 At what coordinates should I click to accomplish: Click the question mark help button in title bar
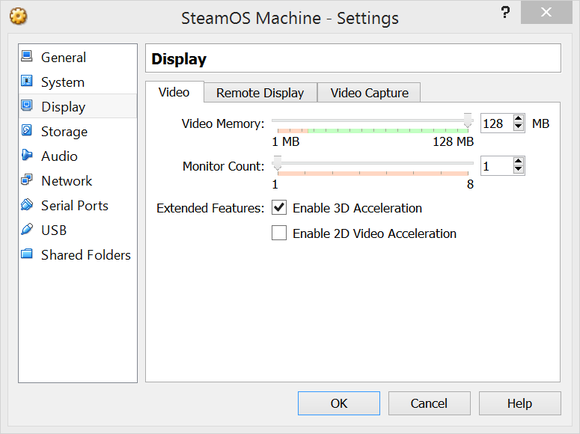(505, 13)
